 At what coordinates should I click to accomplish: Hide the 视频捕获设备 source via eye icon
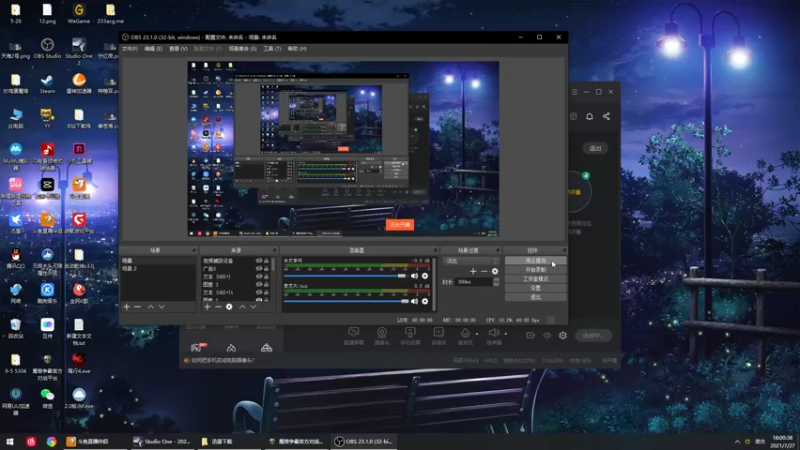point(259,261)
